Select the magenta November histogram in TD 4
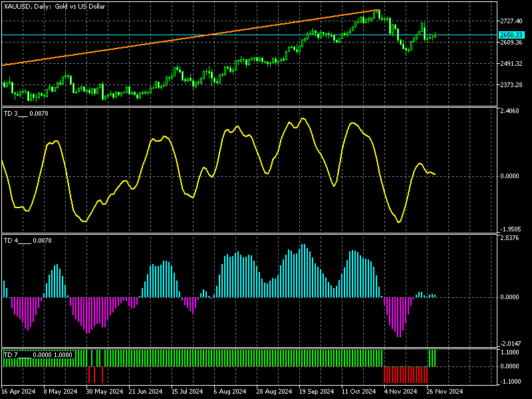The width and height of the screenshot is (532, 399). tap(398, 317)
